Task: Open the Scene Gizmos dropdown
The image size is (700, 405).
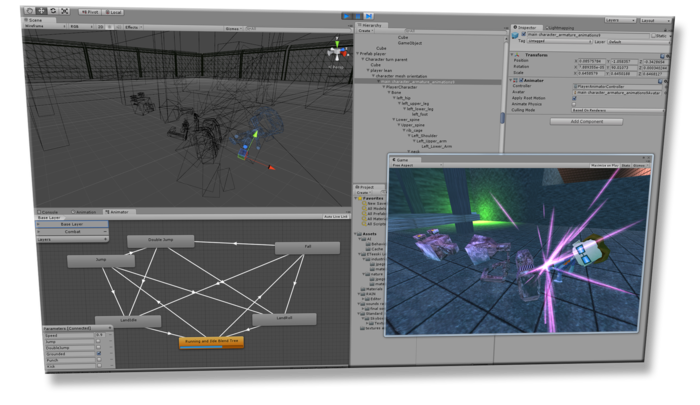Action: tap(233, 29)
